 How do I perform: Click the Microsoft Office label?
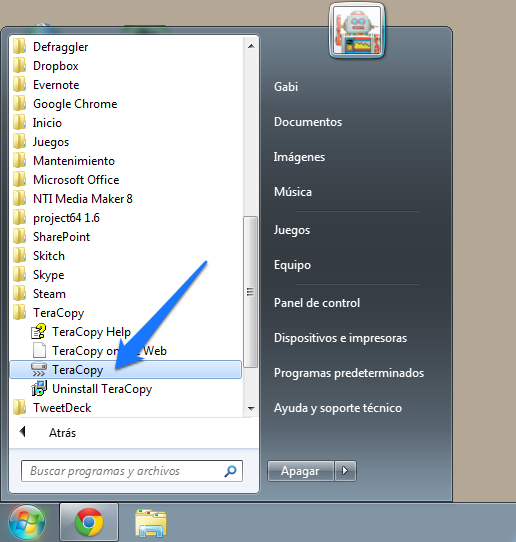pos(76,179)
